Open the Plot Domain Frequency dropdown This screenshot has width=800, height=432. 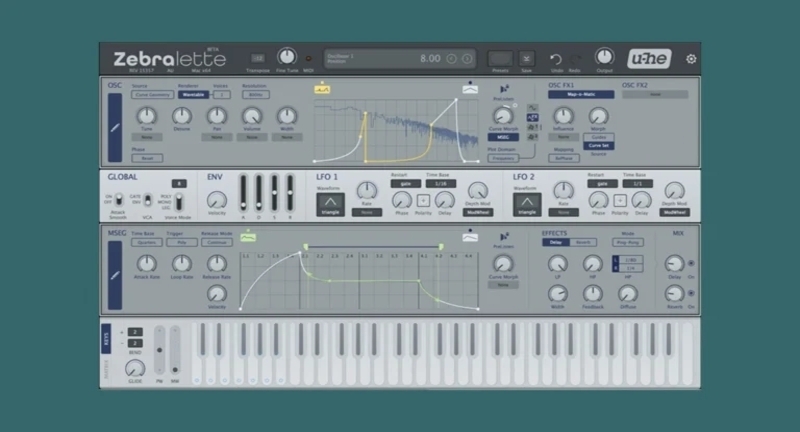click(503, 158)
